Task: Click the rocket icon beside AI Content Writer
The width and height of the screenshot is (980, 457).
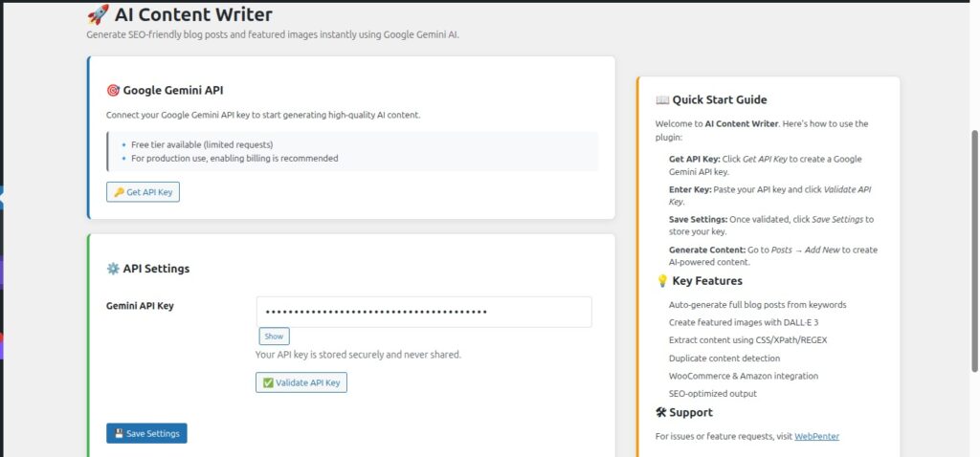Action: (x=97, y=15)
